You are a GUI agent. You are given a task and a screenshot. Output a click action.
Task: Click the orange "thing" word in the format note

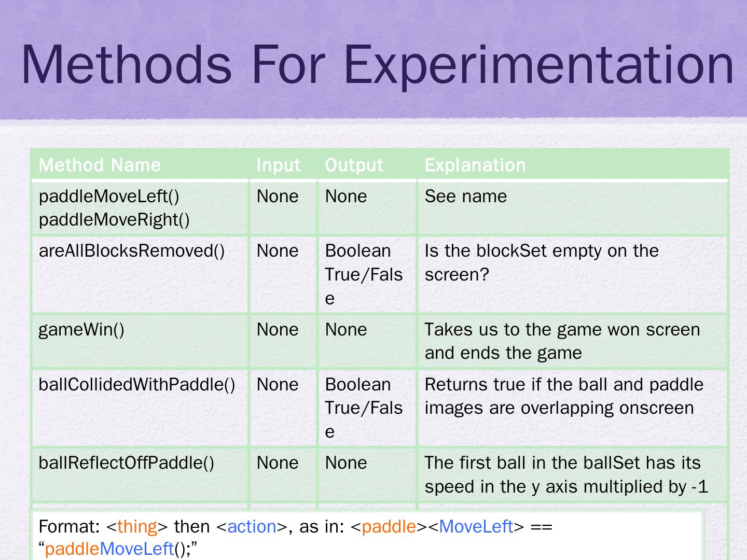(x=137, y=527)
